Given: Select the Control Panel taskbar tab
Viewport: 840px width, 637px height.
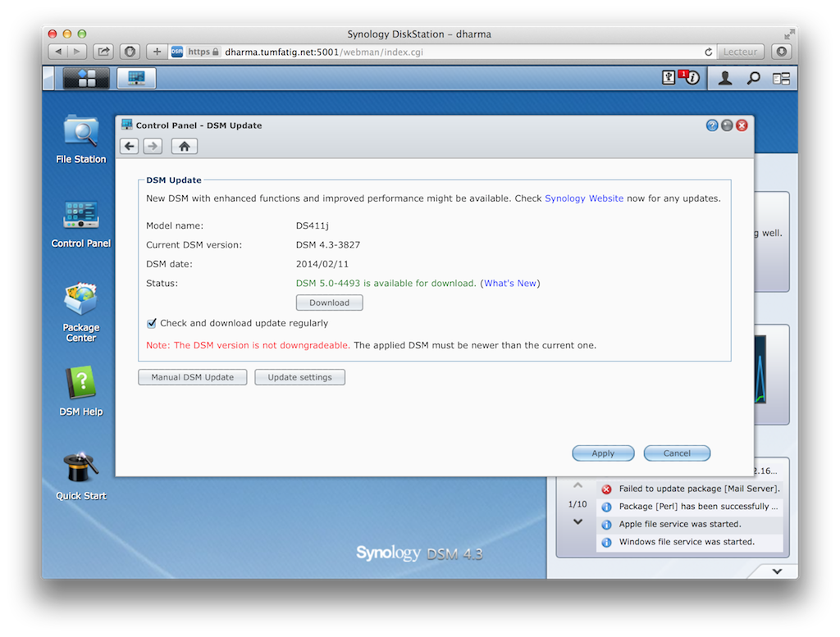Looking at the screenshot, I should click(x=137, y=78).
